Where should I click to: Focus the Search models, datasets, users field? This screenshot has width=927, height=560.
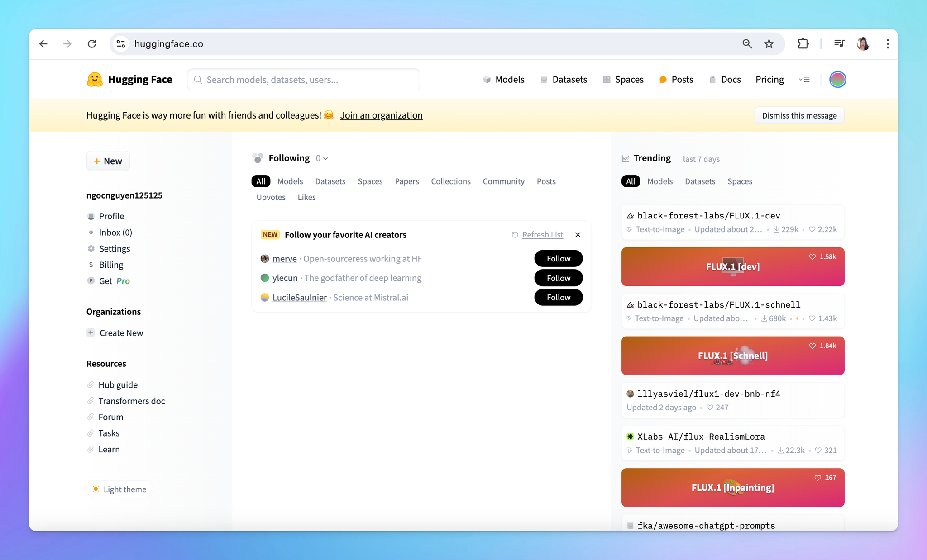(x=303, y=80)
